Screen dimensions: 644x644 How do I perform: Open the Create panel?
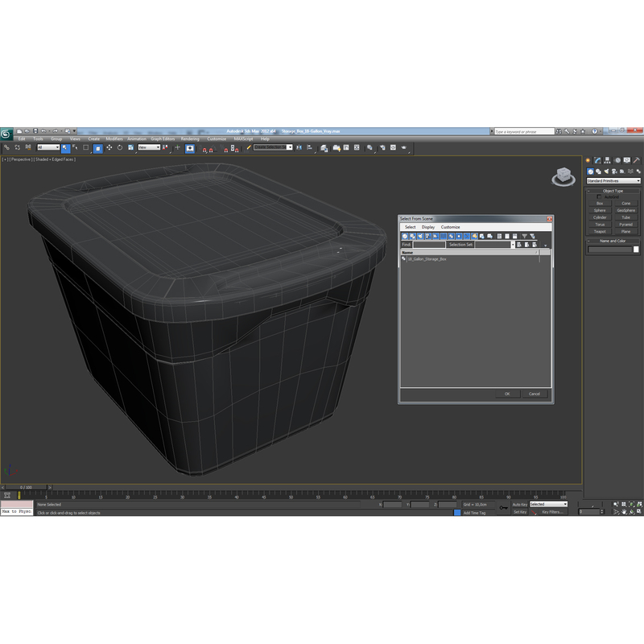[x=588, y=160]
